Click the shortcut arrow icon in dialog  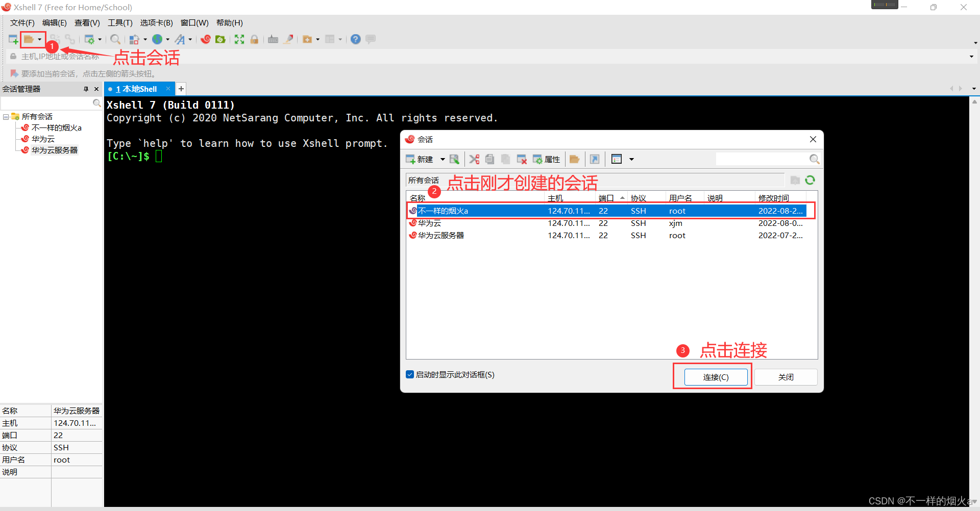pyautogui.click(x=595, y=160)
